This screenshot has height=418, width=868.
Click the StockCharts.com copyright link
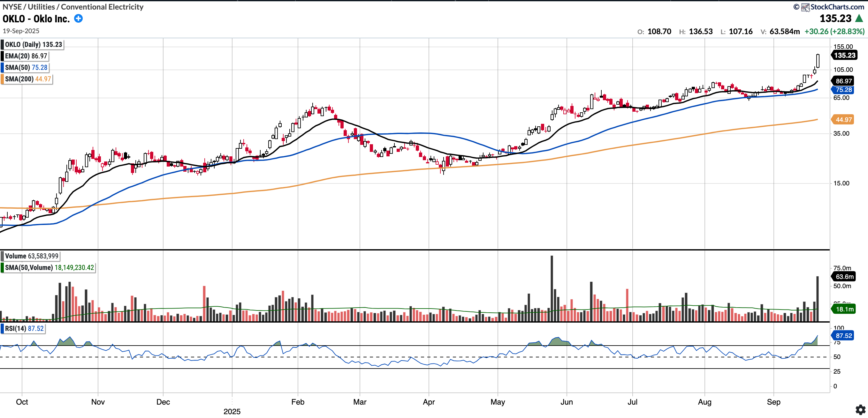tap(837, 7)
